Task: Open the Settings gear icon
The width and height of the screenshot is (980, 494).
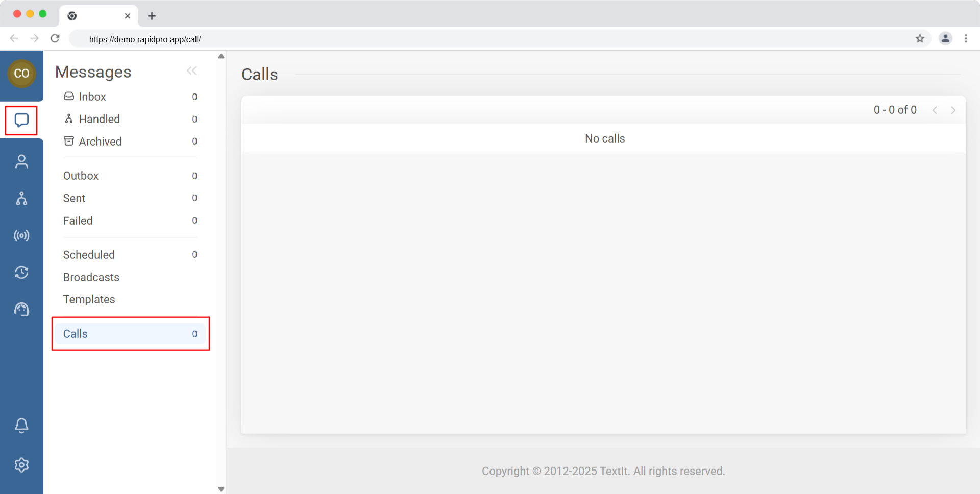Action: [x=21, y=465]
